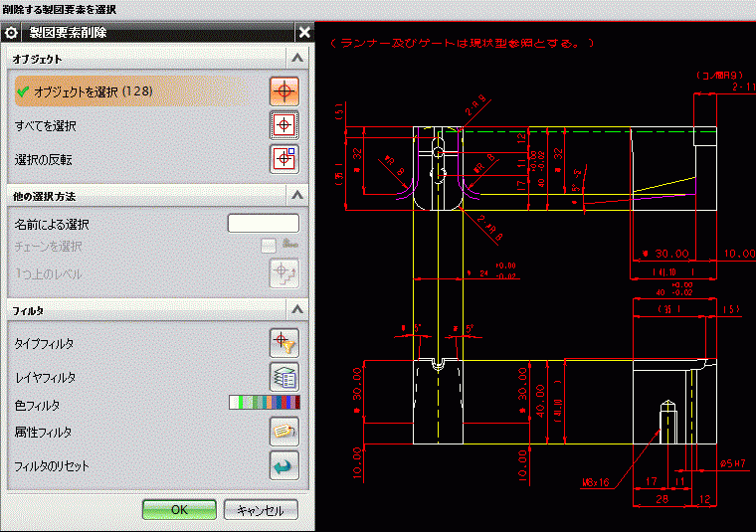Click the chain selection icon beside the checkbox

tap(290, 245)
